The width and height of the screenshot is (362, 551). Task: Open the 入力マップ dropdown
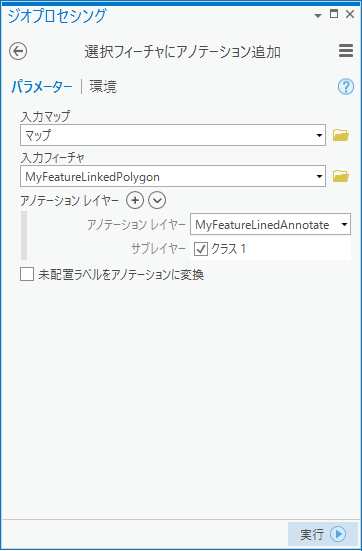coord(319,135)
